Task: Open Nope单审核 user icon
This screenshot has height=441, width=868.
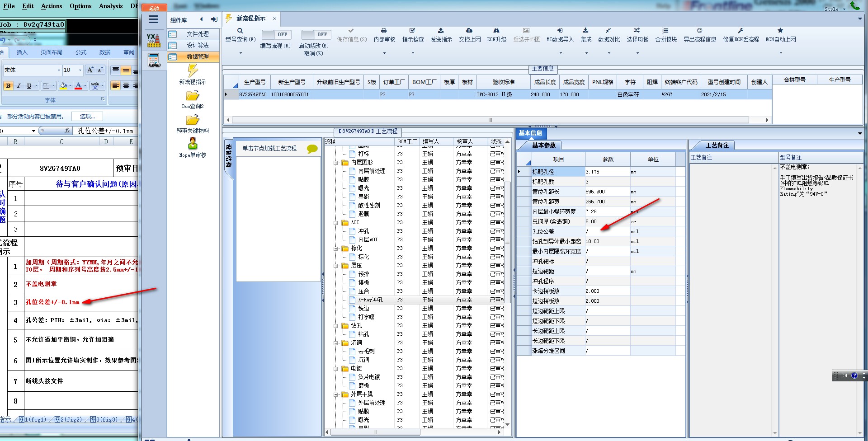Action: point(193,144)
